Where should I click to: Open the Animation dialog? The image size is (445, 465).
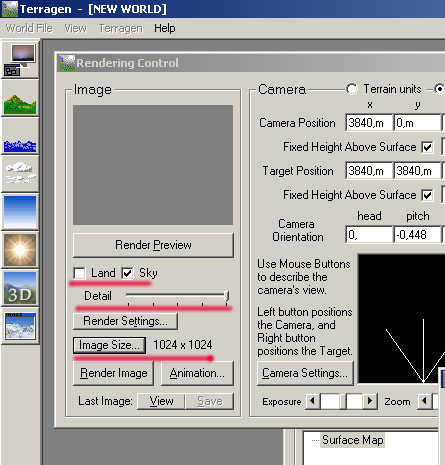coord(197,373)
